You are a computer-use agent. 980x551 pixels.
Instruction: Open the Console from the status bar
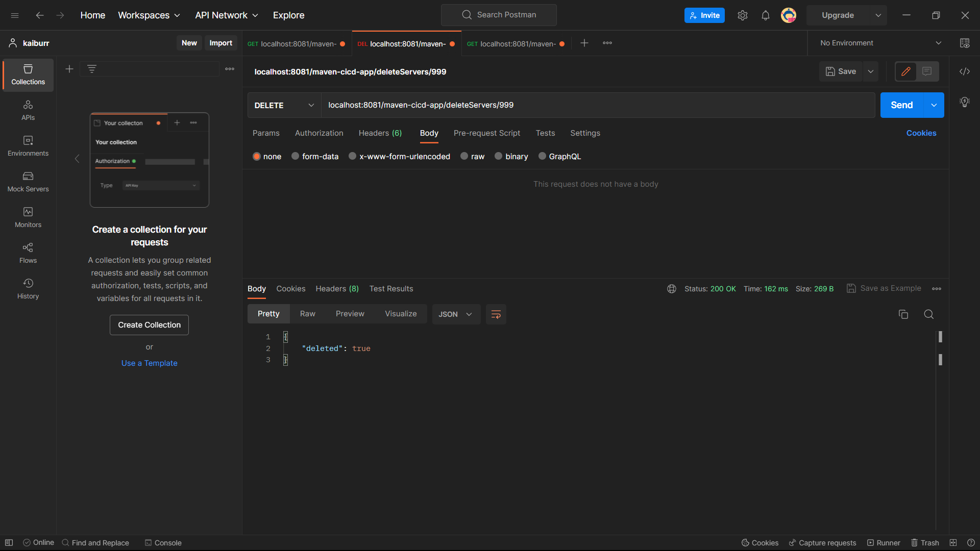pyautogui.click(x=163, y=542)
